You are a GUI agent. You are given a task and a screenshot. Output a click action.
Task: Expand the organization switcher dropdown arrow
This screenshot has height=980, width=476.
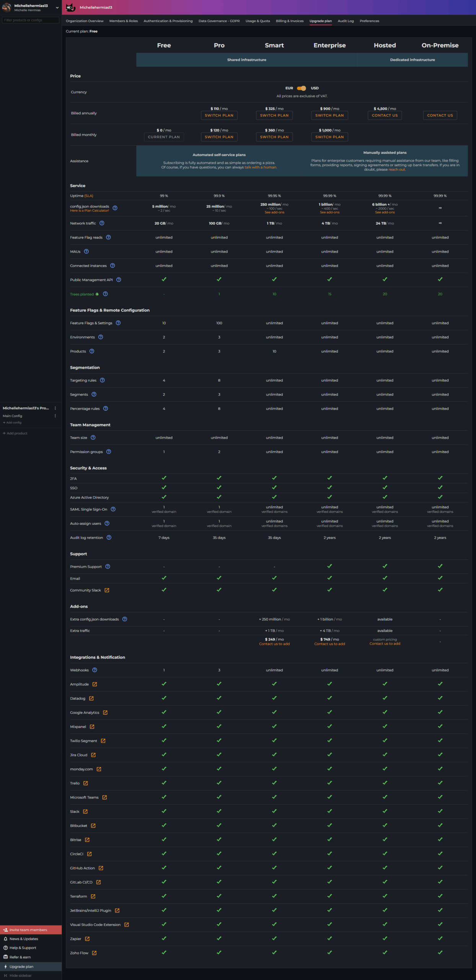(57, 7)
